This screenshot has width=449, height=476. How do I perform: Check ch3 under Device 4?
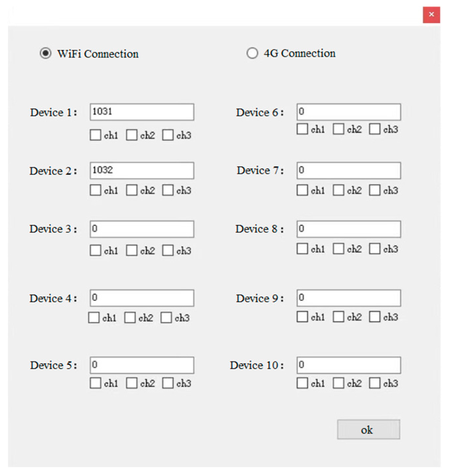(x=166, y=317)
